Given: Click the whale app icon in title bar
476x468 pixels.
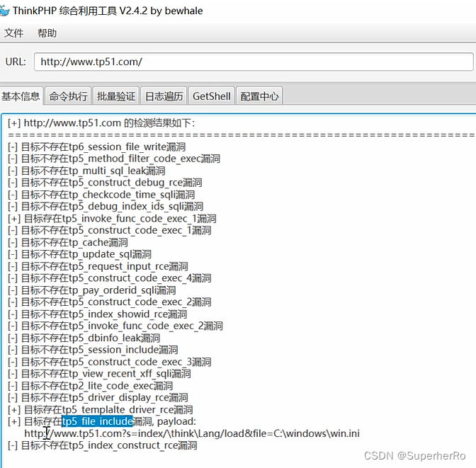Looking at the screenshot, I should tap(4, 11).
